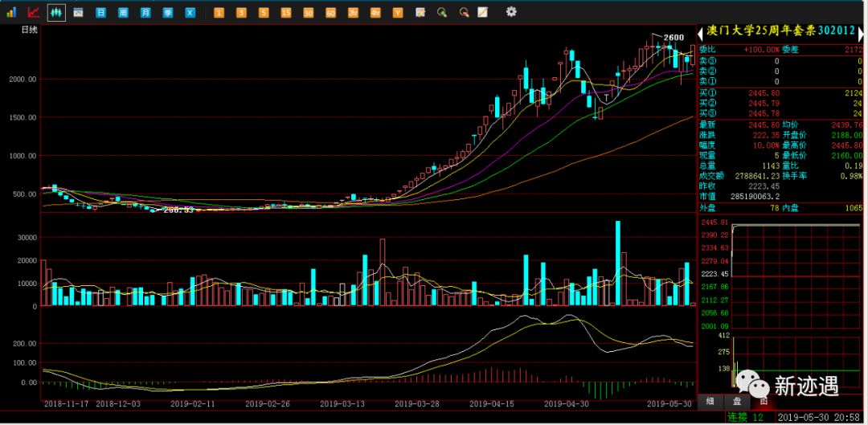Click the stock title 澳门大学25周年套票302012
This screenshot has width=868, height=425.
(x=780, y=32)
